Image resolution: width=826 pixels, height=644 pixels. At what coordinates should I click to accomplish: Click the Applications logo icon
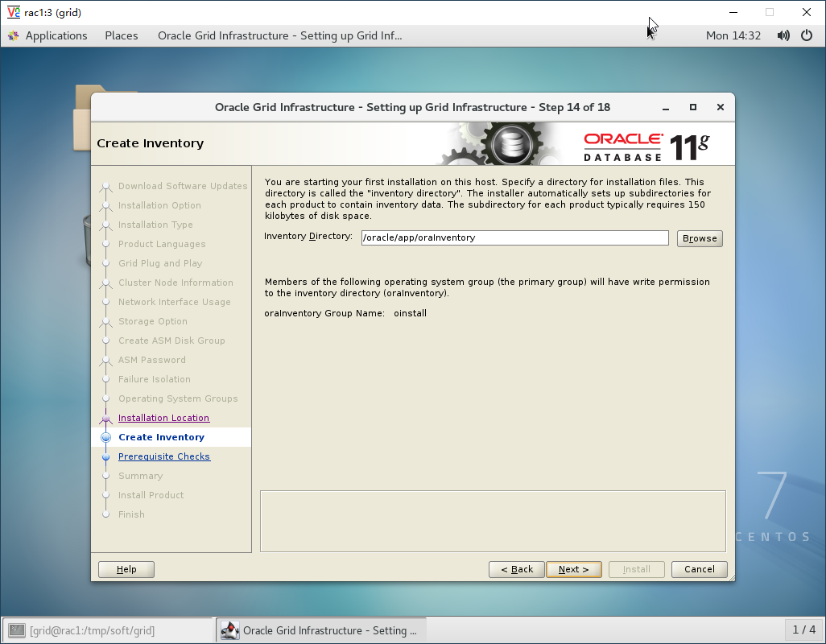tap(14, 35)
